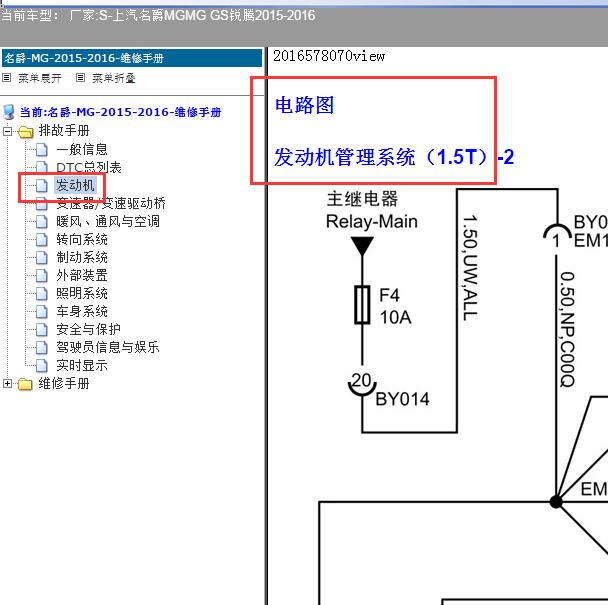Screen dimensions: 608x605
Task: Click the 1.50,UW,ALL wire label
Action: (x=470, y=268)
